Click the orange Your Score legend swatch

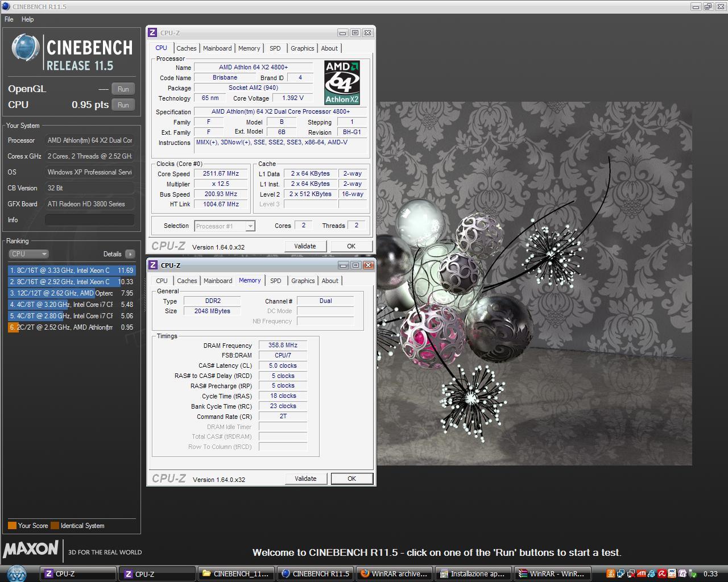[12, 526]
